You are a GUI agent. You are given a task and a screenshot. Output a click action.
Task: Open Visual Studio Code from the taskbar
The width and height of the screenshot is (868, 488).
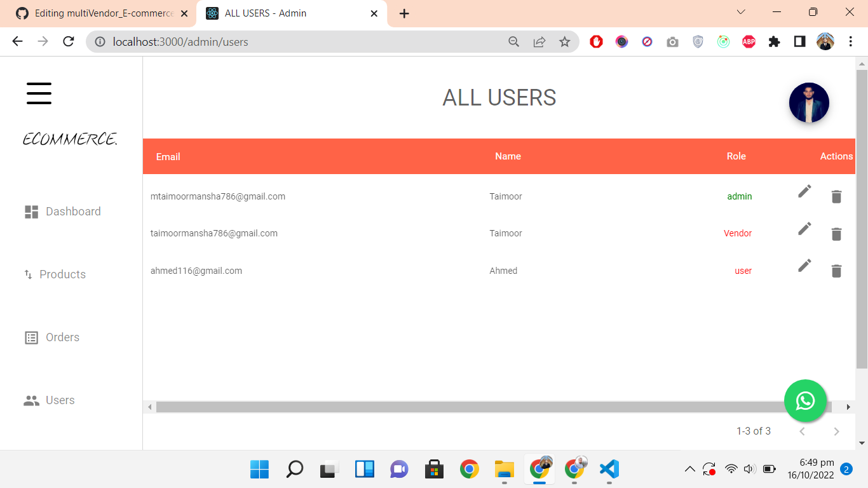[608, 470]
